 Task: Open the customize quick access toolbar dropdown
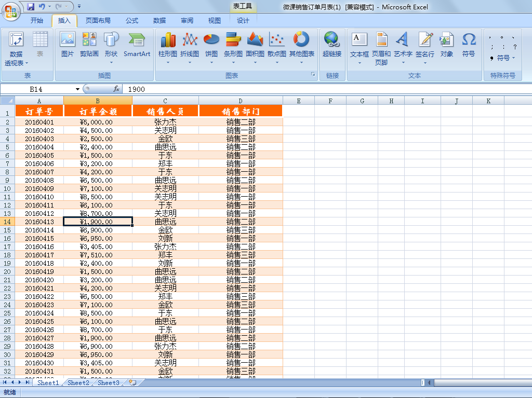coord(79,6)
